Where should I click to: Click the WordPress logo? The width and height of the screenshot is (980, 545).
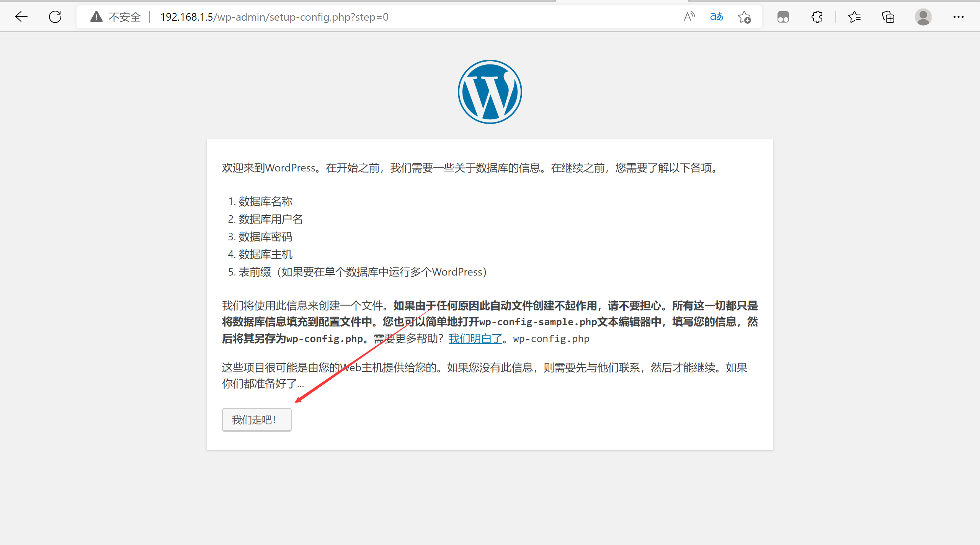coord(490,92)
